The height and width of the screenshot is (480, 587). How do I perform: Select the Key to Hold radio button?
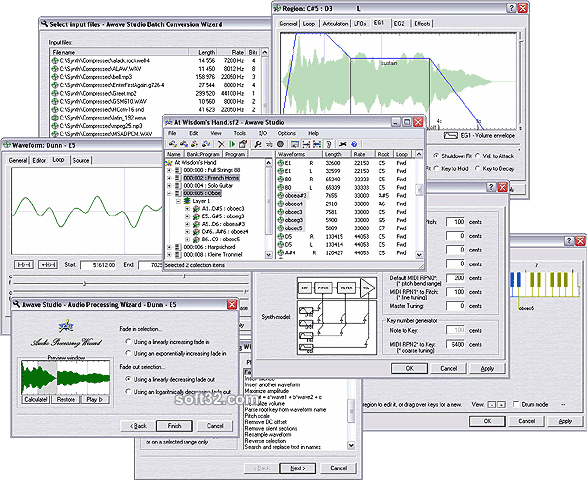coord(437,169)
